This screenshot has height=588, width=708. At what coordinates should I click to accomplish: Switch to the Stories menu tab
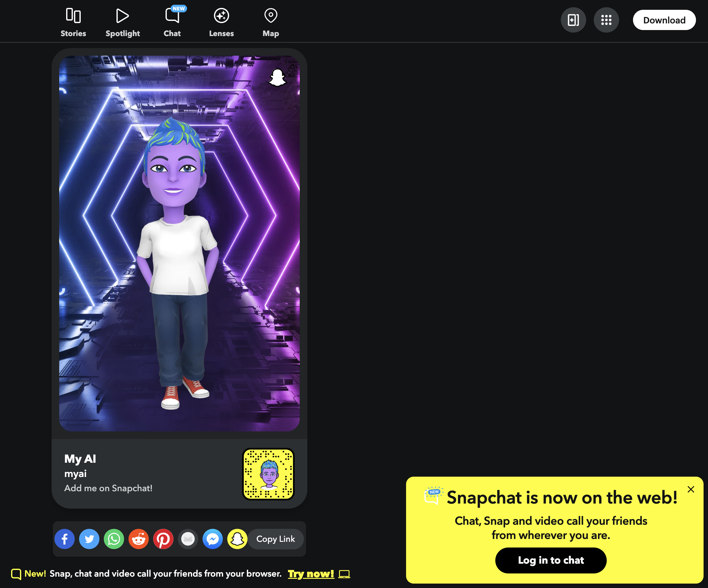(73, 21)
